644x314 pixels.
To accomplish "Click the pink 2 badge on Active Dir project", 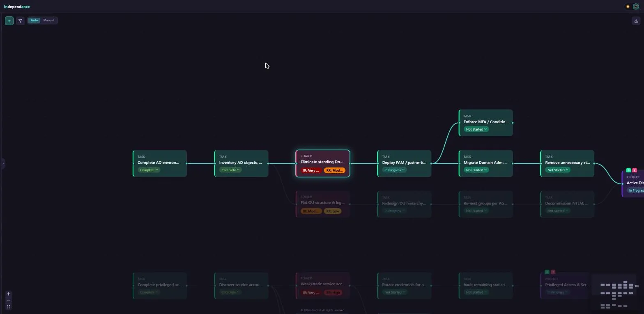I will click(635, 170).
